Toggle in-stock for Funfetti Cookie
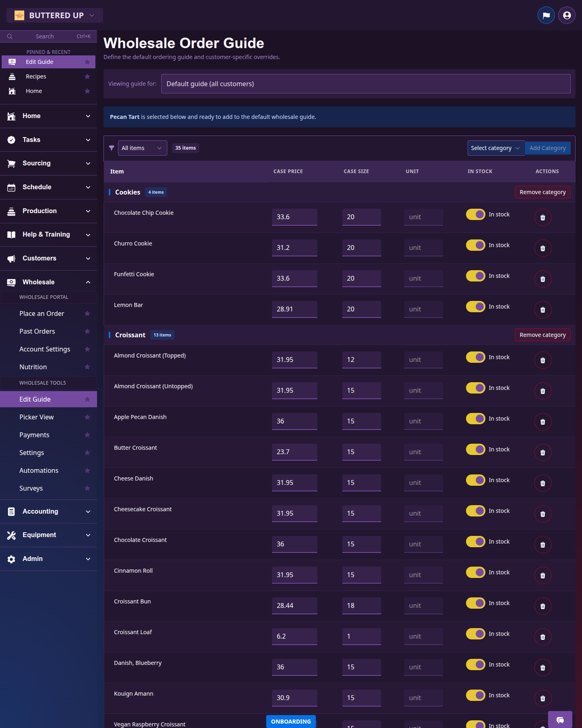This screenshot has height=728, width=582. click(475, 276)
